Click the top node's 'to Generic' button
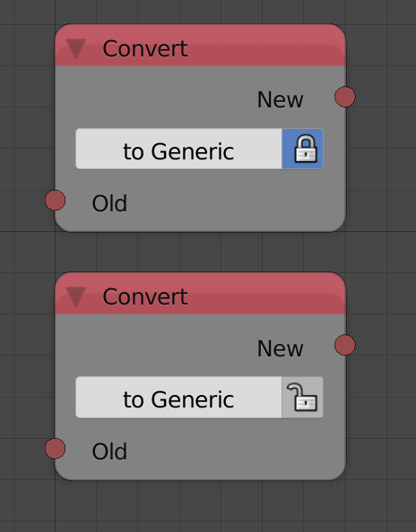The height and width of the screenshot is (532, 416). tap(178, 149)
